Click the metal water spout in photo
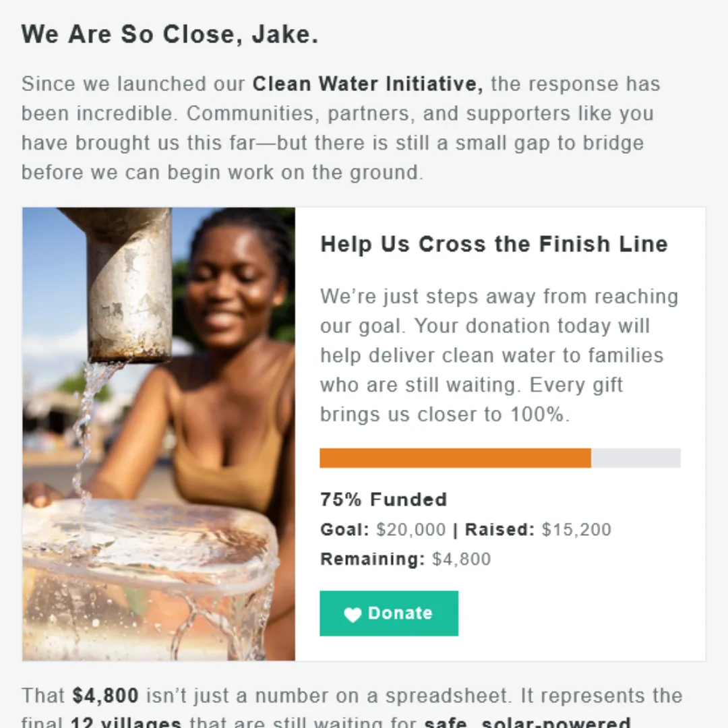 tap(128, 283)
